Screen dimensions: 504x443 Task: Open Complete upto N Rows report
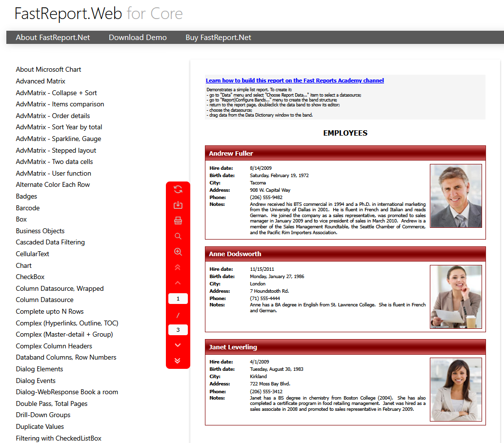pos(50,311)
